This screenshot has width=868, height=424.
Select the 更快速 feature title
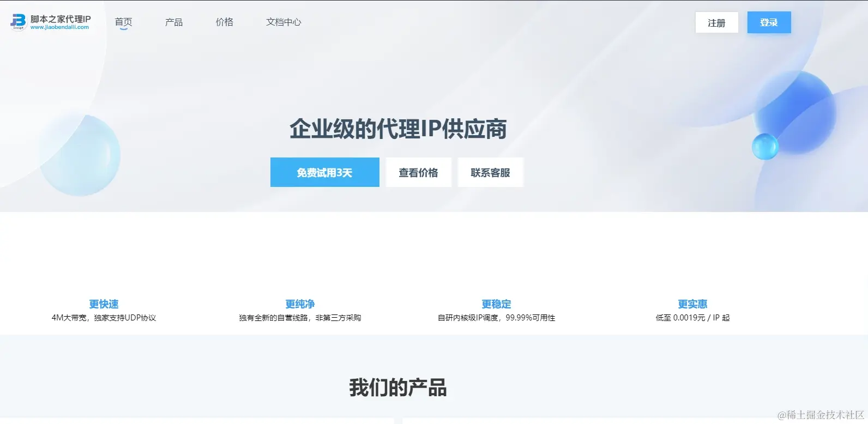coord(104,304)
